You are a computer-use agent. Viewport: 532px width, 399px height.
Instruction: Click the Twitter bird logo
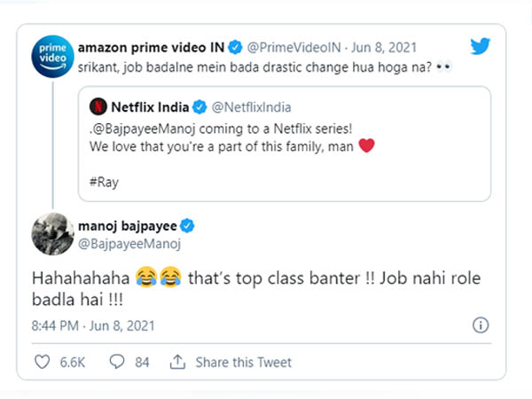click(481, 49)
